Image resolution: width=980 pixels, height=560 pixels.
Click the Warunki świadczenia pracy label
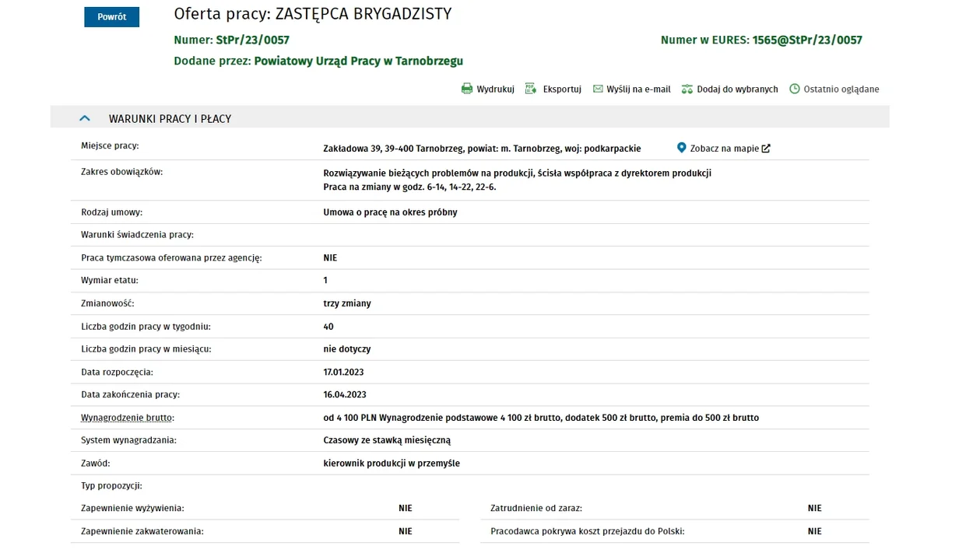[x=137, y=235]
